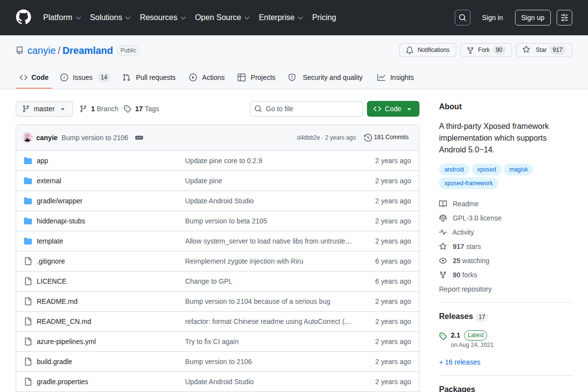Click the eye icon next to 25 watching
This screenshot has height=392, width=588.
(443, 261)
